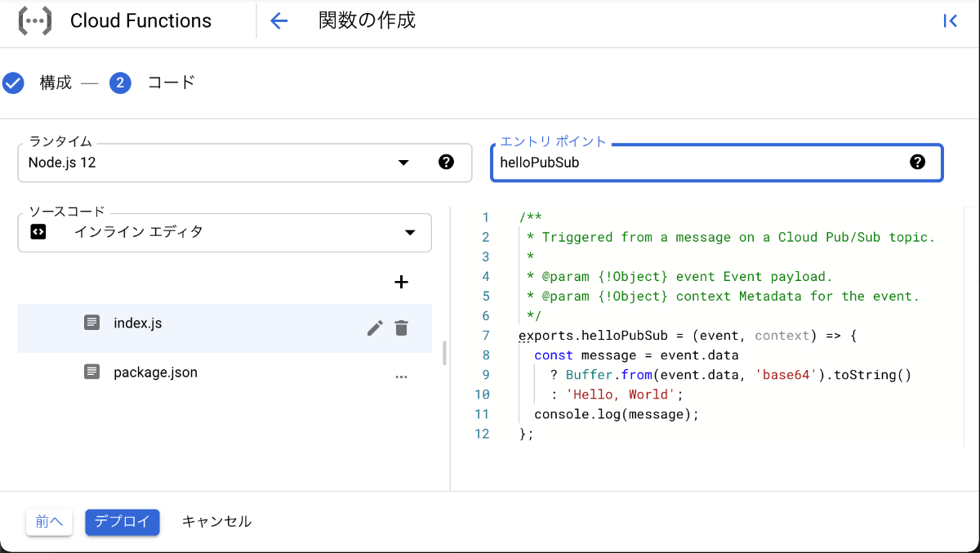Screen dimensions: 980x553
Task: Focus the エントリ ポイント helloPubSub field
Action: click(x=716, y=163)
